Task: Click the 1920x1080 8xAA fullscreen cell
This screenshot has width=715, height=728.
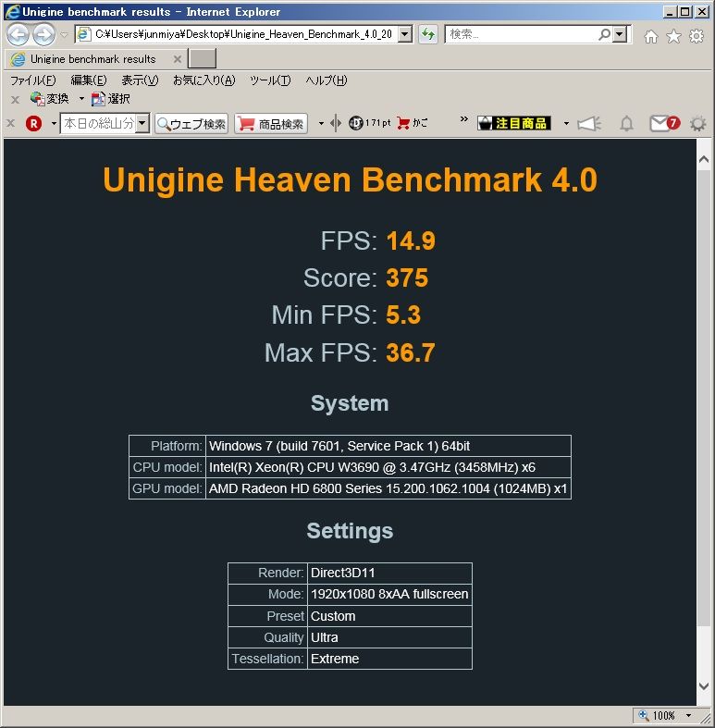Action: [x=389, y=595]
